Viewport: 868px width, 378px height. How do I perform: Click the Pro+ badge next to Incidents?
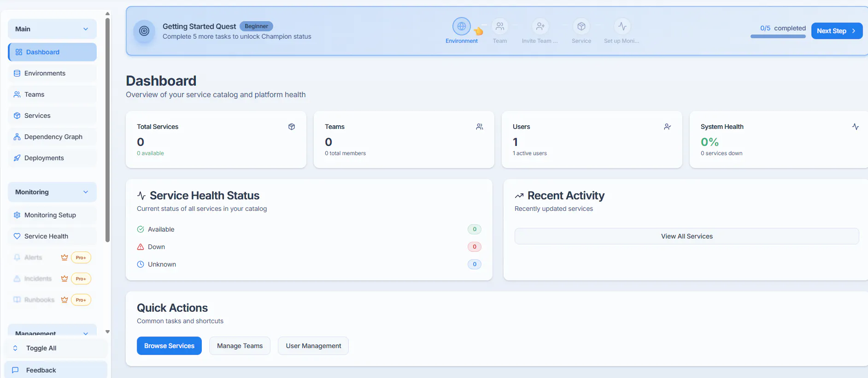pyautogui.click(x=81, y=279)
